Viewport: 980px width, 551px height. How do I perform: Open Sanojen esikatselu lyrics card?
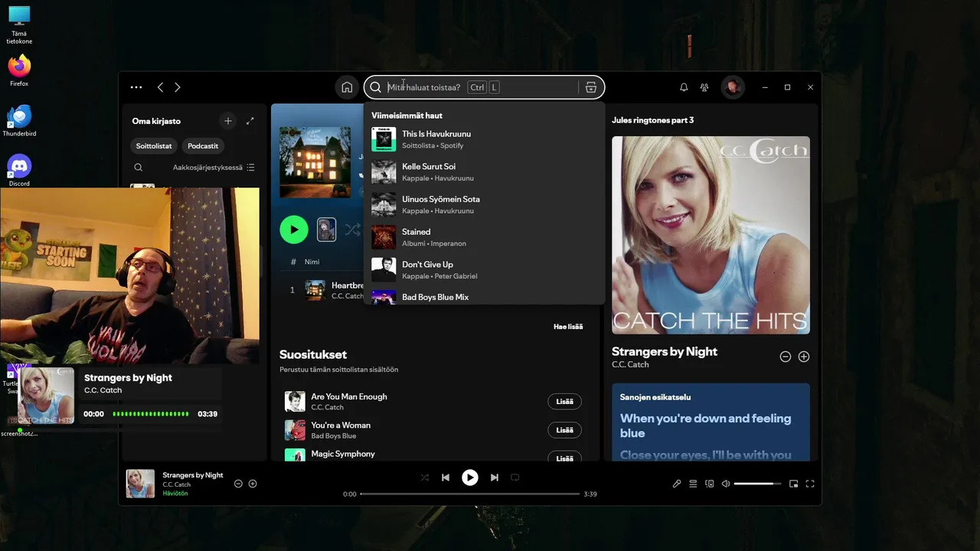tap(710, 422)
